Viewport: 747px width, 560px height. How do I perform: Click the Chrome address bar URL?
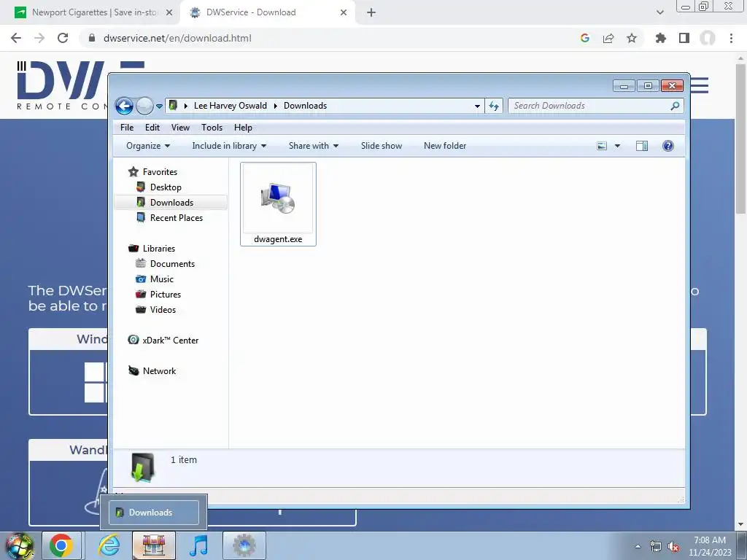[x=177, y=38]
